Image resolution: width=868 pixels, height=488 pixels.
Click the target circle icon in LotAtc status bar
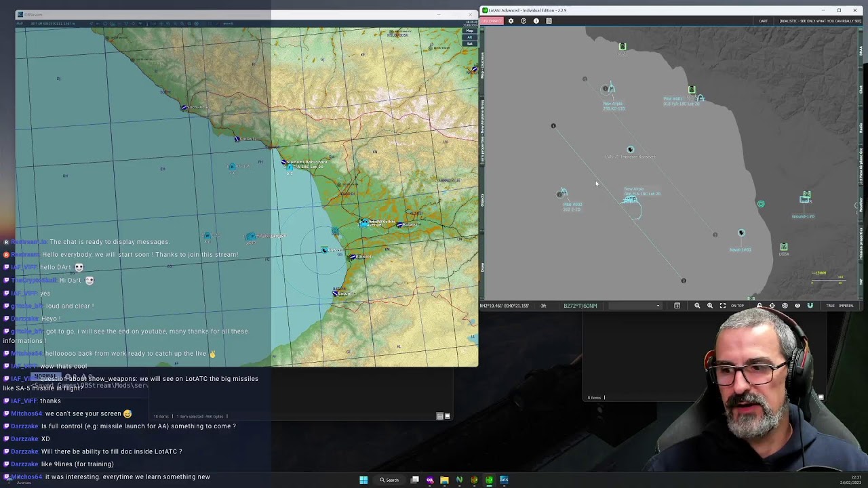point(785,306)
